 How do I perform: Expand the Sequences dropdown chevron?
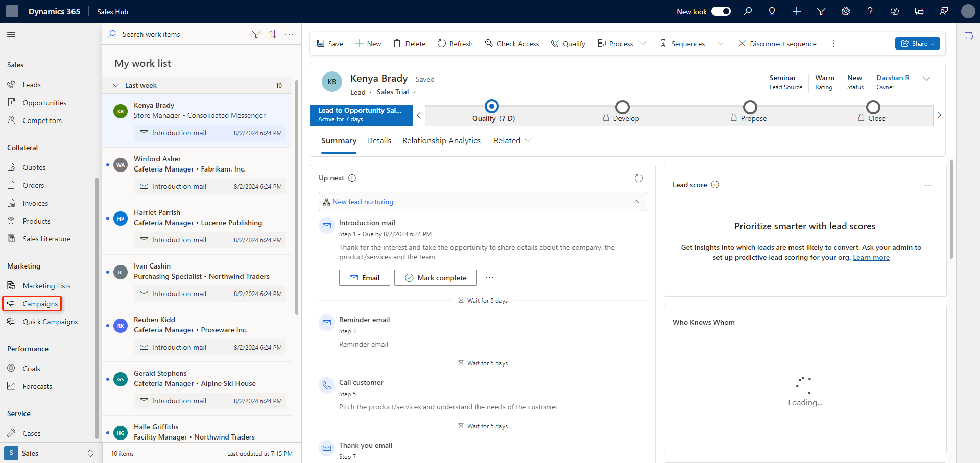[x=721, y=44]
